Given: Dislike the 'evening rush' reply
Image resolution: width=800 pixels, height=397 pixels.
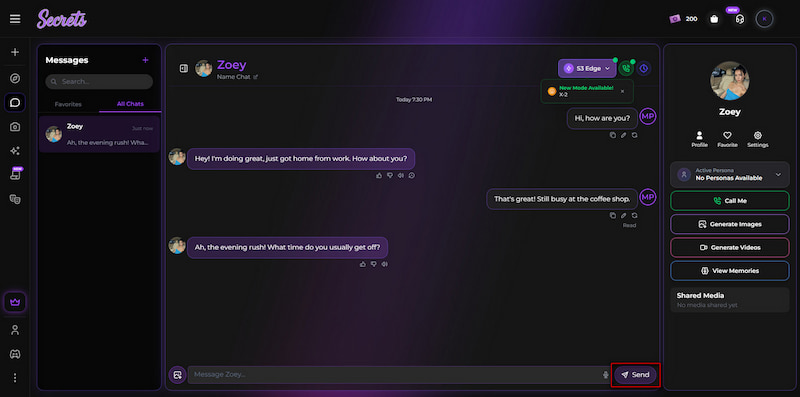Looking at the screenshot, I should pos(373,264).
